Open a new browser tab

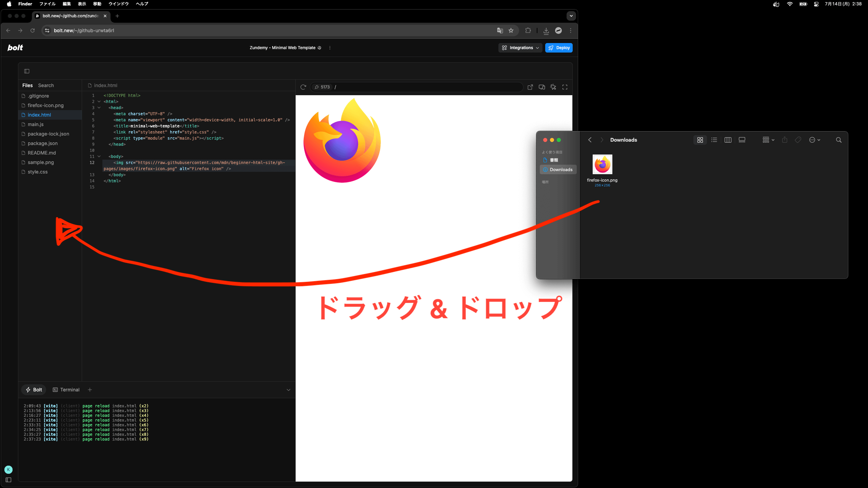(x=117, y=16)
